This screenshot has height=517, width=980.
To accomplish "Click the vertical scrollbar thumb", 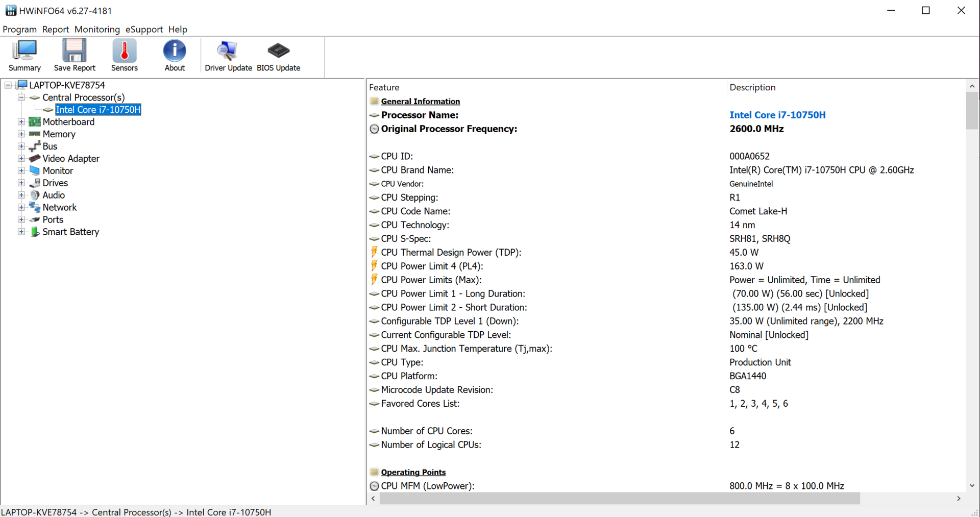I will [x=972, y=111].
